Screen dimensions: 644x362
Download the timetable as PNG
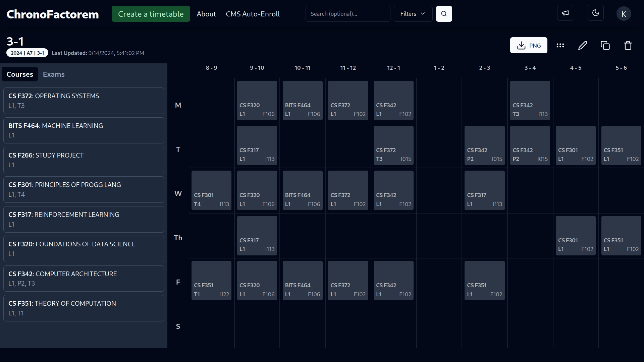(529, 45)
